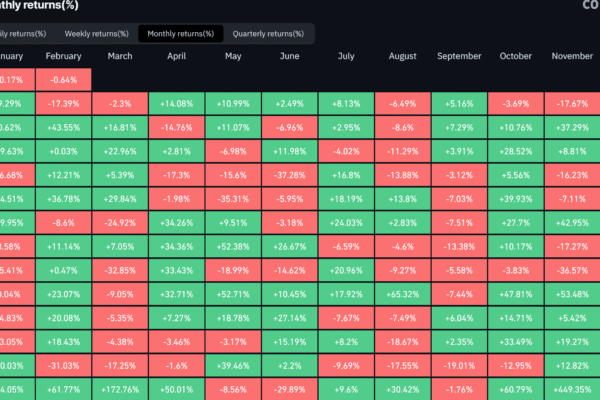
Task: Select the +24.03% cell in July
Action: coord(347,223)
